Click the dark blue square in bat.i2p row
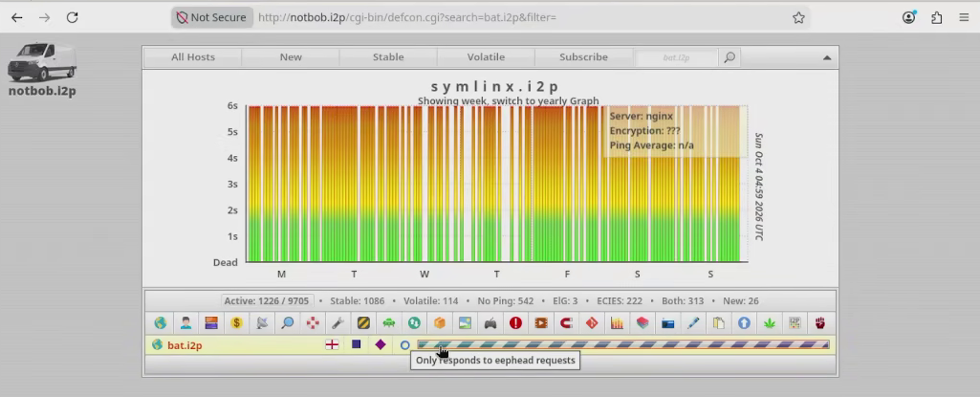Screen dimensions: 980x397 [357, 344]
